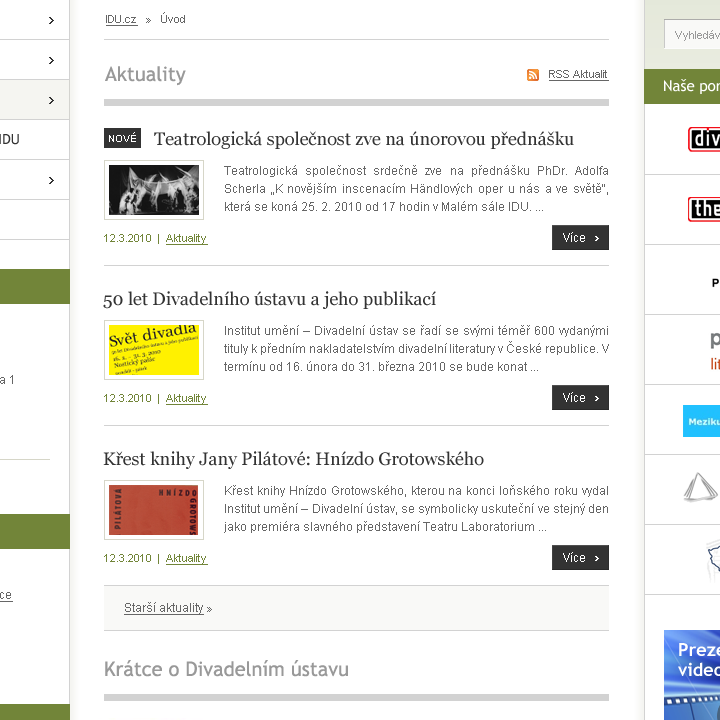Open Aktuality category link under the Křest knihy article

tap(186, 558)
